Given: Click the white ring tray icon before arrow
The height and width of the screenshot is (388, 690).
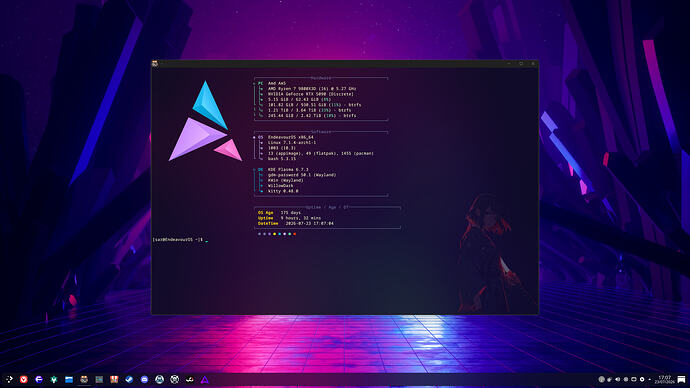Looking at the screenshot, I should click(642, 379).
